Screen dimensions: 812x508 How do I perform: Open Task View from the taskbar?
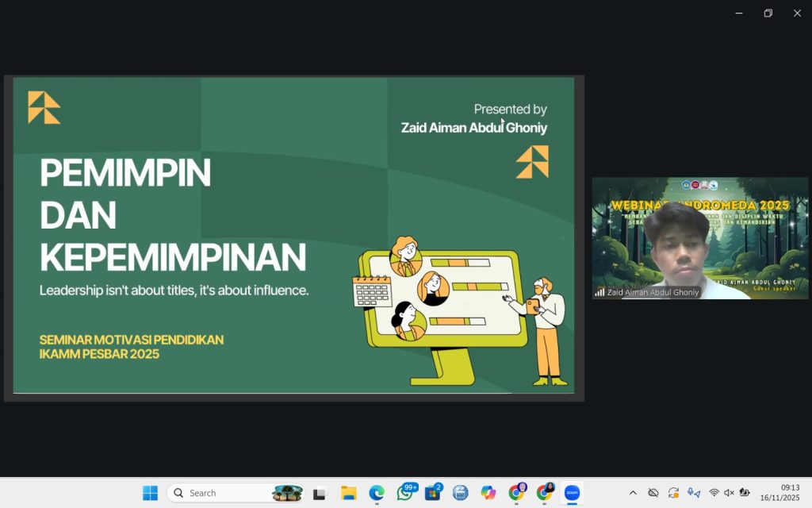[320, 493]
